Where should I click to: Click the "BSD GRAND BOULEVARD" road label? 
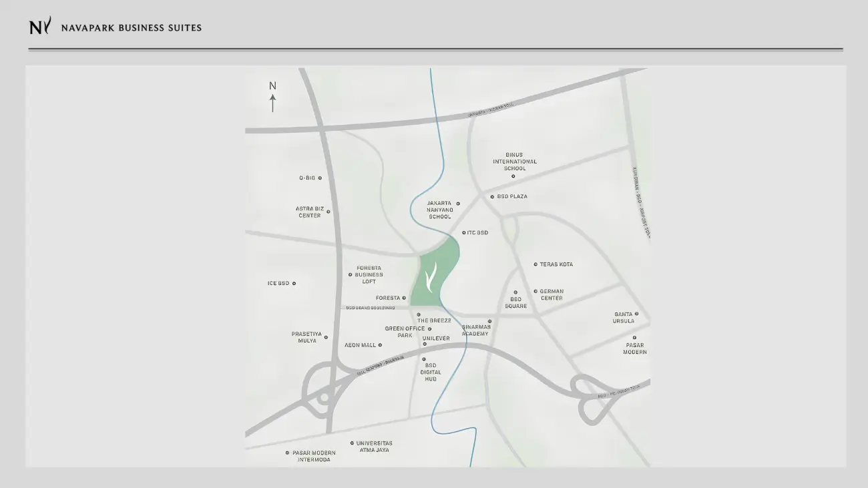[x=370, y=308]
